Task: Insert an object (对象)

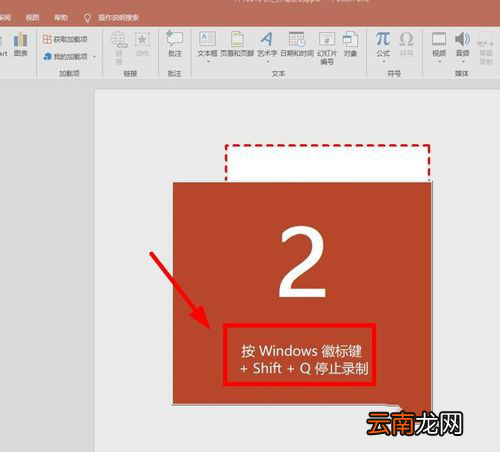Action: point(350,44)
